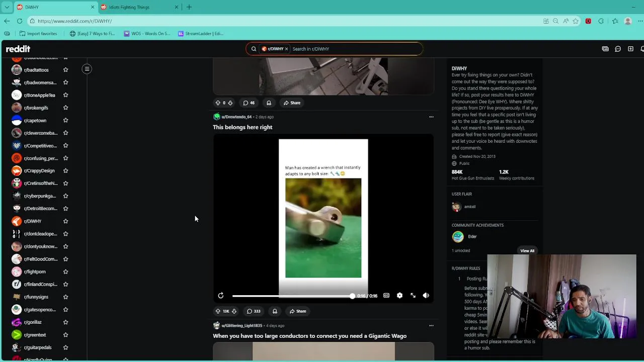The image size is (644, 362).
Task: Open '[Easy] 7 Ways to Fi...' bookmark
Action: (92, 34)
